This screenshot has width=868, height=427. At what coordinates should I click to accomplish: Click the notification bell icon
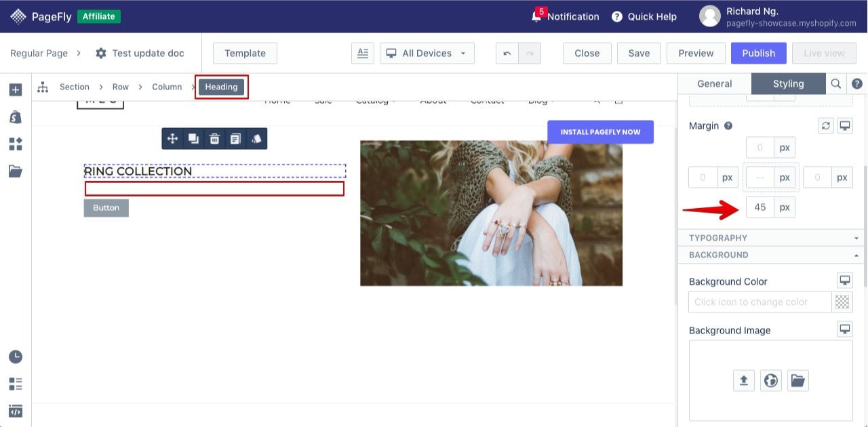pyautogui.click(x=536, y=17)
